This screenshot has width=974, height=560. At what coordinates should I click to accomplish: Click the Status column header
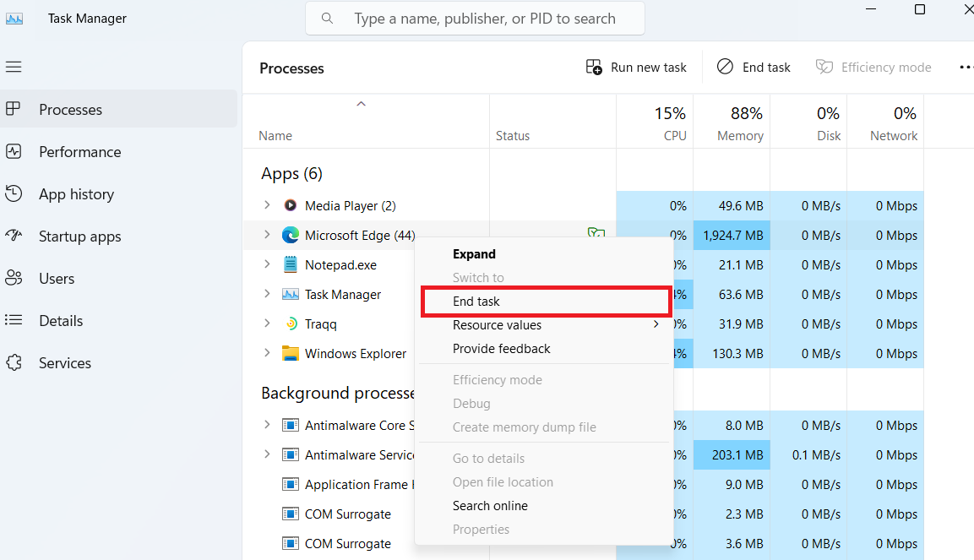(x=552, y=122)
